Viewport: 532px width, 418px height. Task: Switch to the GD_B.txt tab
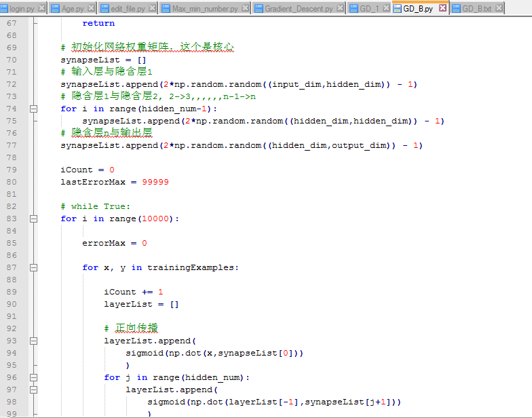click(x=476, y=8)
